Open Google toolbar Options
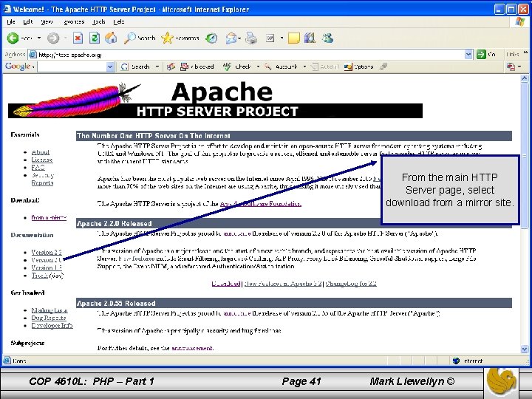 point(358,66)
